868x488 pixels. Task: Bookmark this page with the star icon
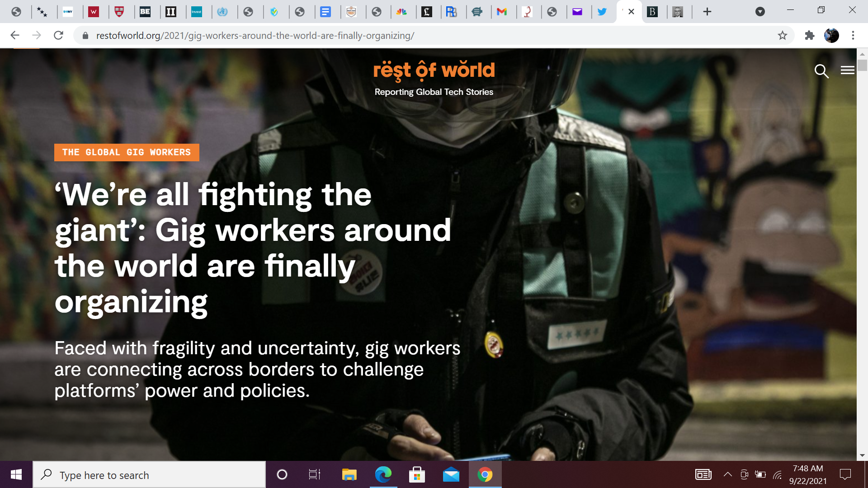[783, 35]
